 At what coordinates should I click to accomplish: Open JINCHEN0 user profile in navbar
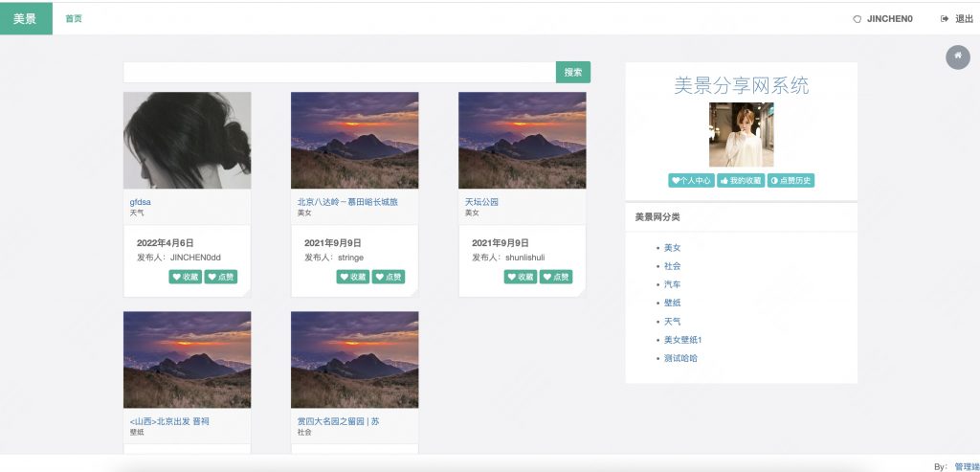point(883,18)
